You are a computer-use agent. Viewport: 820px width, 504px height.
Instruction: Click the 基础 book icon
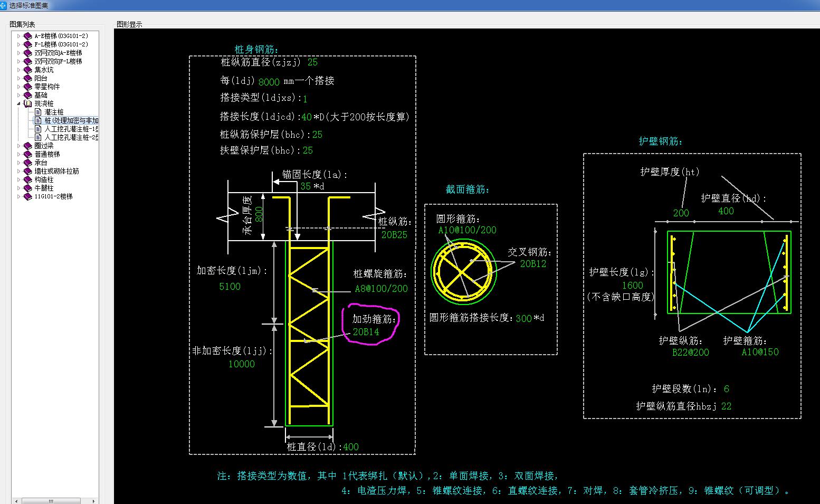click(28, 95)
